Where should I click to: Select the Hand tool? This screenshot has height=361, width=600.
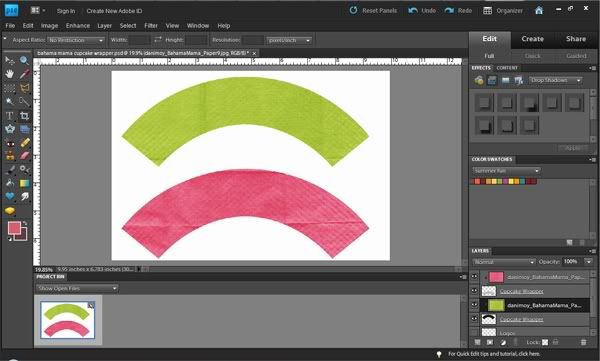[10, 74]
